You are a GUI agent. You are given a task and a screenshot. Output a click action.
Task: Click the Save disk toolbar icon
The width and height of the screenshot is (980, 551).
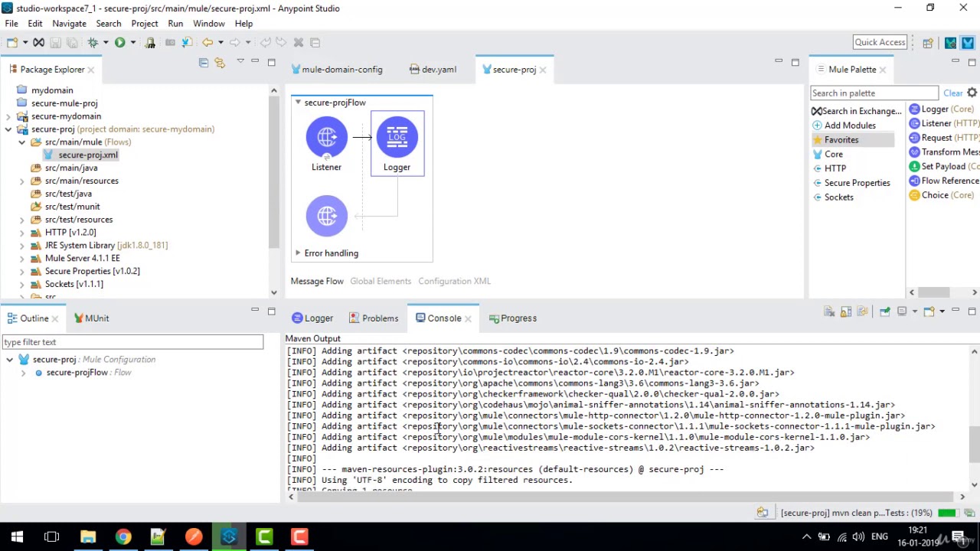[x=56, y=43]
